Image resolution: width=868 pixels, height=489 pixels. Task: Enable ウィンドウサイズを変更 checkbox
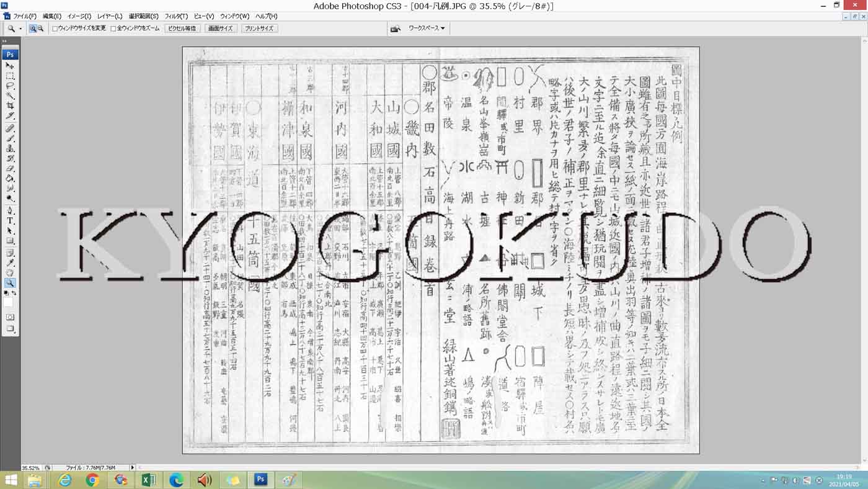tap(55, 29)
